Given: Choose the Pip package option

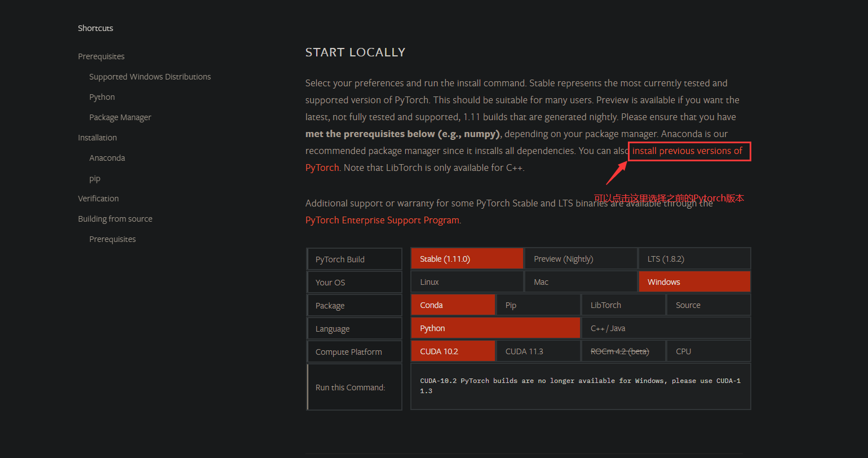Looking at the screenshot, I should [x=538, y=305].
